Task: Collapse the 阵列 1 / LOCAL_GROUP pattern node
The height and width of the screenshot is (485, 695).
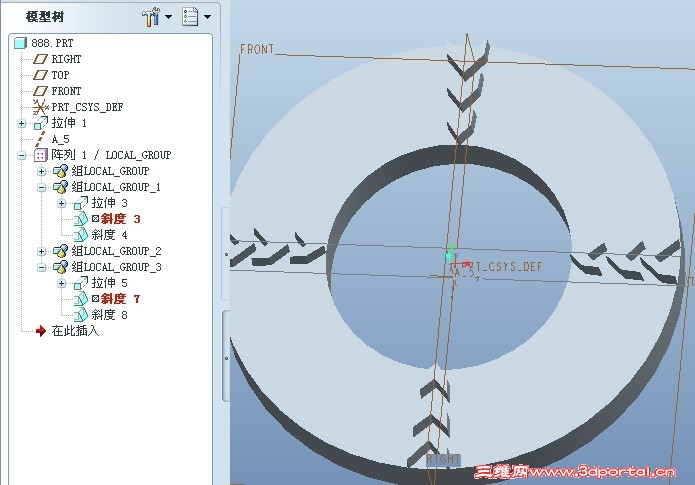Action: point(21,155)
